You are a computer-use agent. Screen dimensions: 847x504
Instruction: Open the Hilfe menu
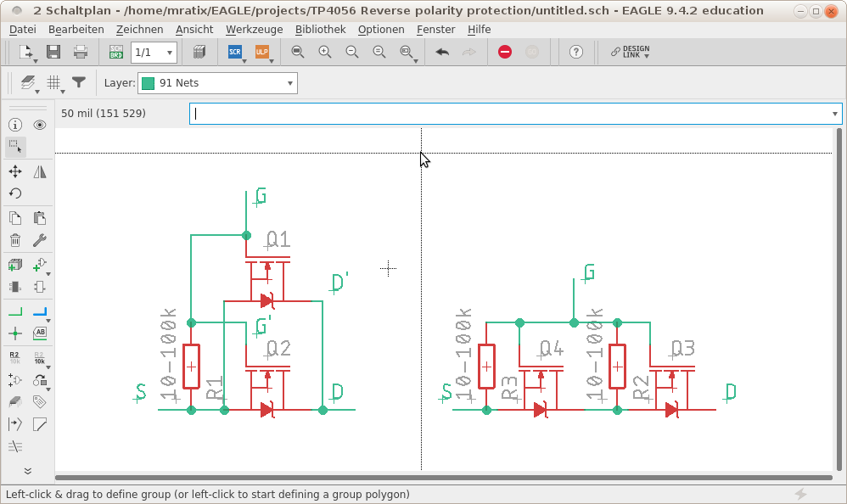pos(480,29)
